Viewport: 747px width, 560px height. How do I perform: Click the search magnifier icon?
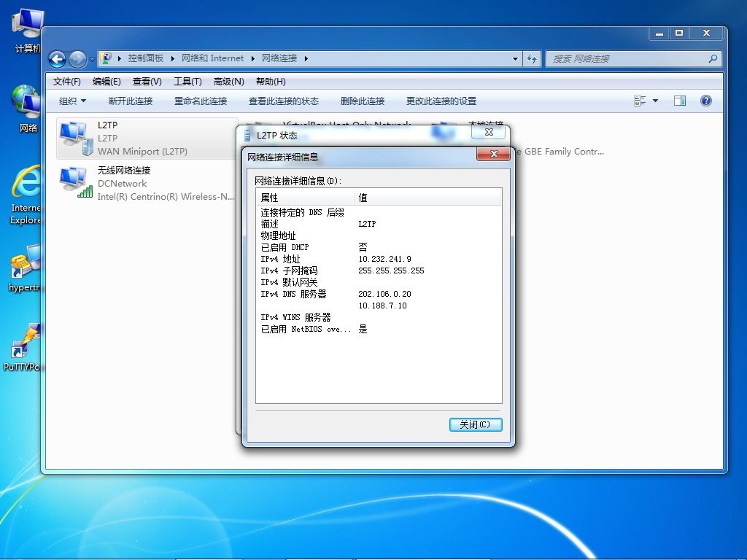click(713, 58)
